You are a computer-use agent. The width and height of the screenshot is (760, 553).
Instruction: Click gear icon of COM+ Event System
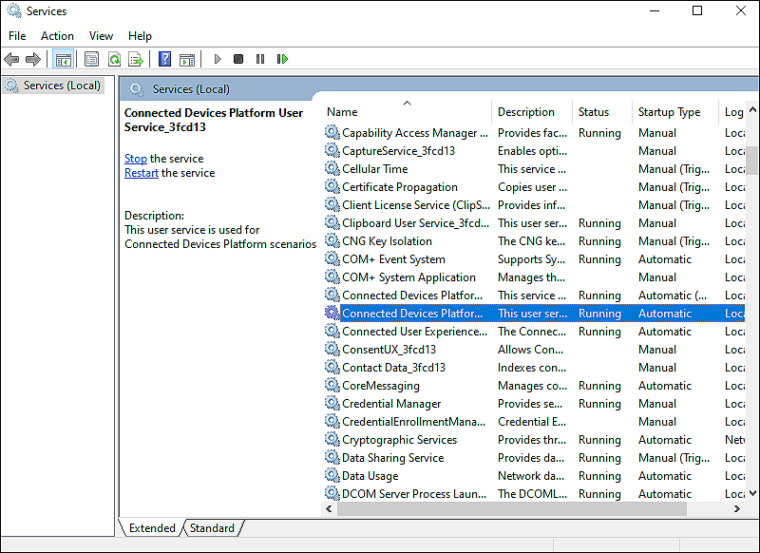point(332,259)
